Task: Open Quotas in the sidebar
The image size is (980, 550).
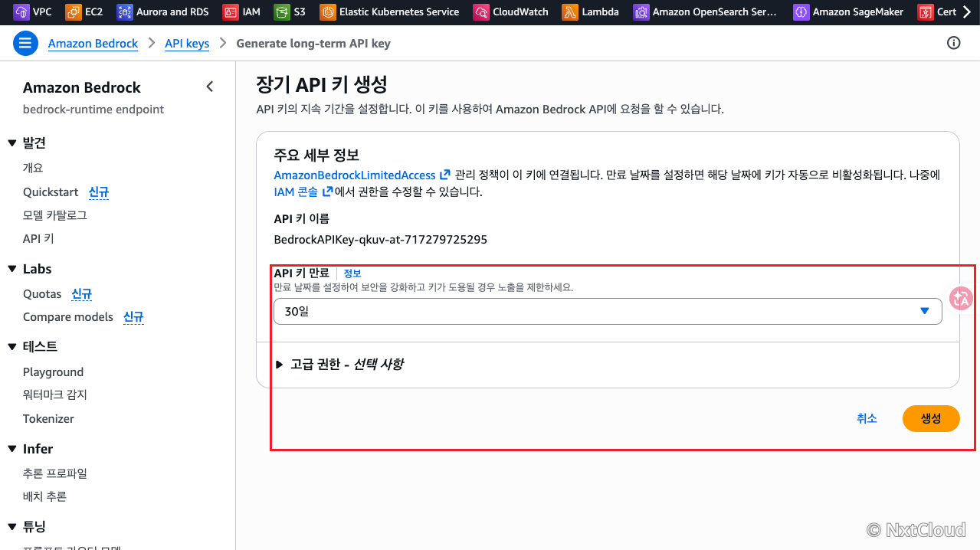Action: tap(42, 294)
